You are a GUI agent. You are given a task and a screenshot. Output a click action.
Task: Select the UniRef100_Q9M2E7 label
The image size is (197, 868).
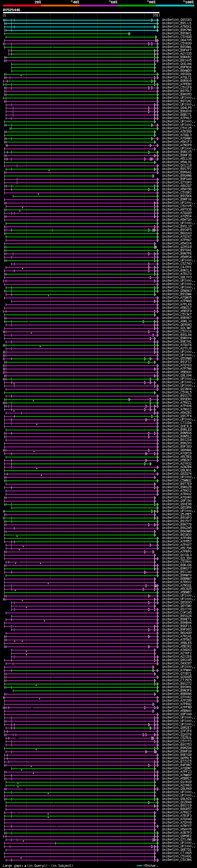tap(177, 728)
